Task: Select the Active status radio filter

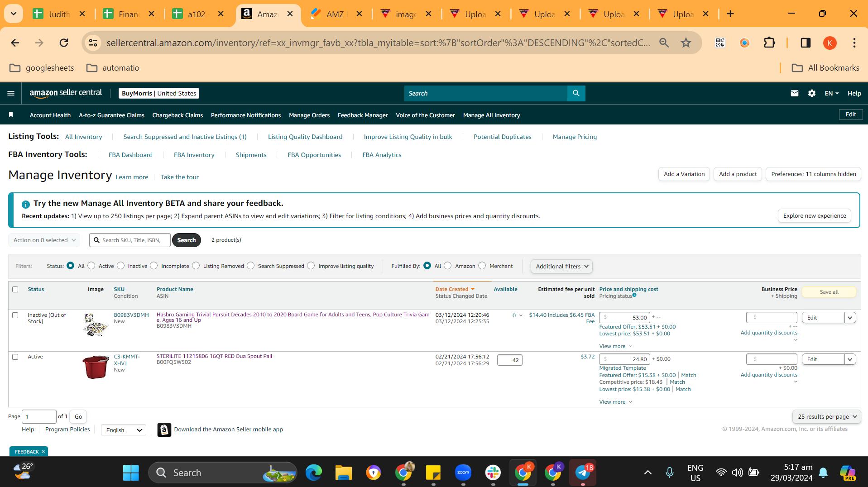Action: pos(91,266)
